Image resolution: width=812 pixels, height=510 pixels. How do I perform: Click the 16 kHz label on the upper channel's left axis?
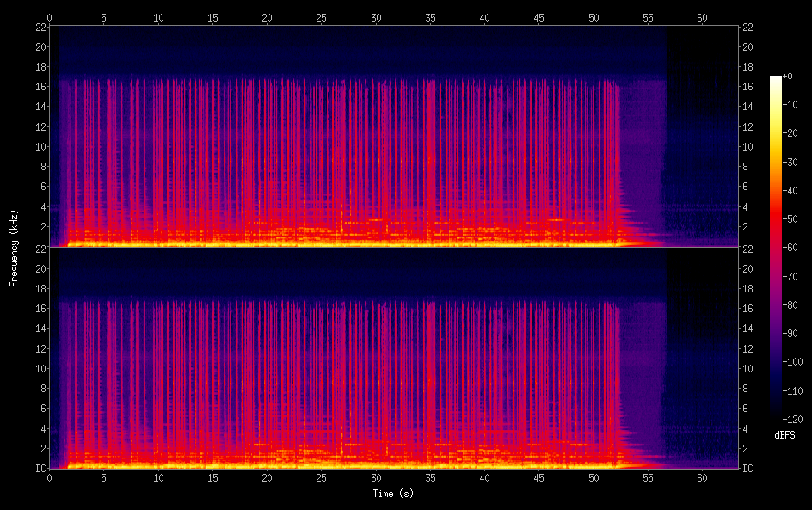tap(40, 87)
